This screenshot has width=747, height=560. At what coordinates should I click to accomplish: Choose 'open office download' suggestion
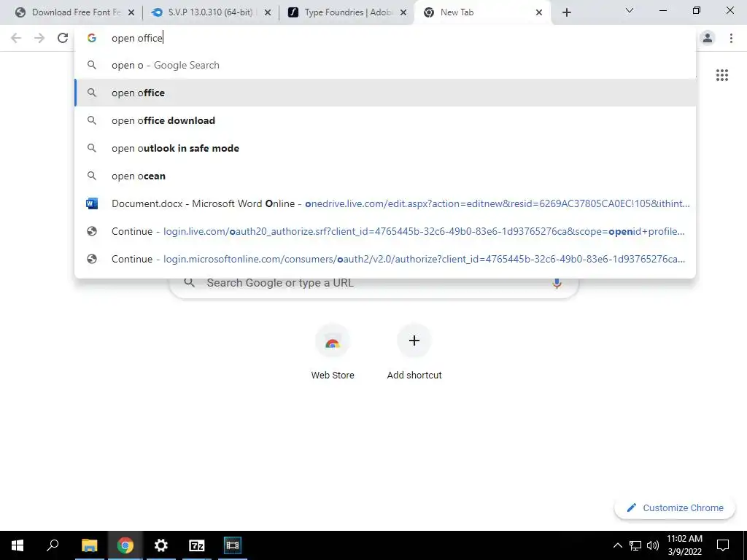385,120
